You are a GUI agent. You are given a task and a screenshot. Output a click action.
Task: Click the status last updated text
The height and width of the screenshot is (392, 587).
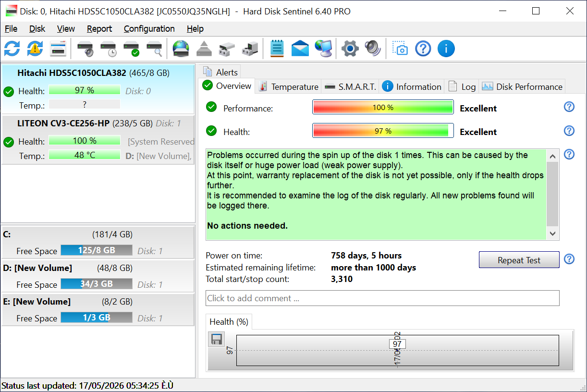(x=87, y=386)
